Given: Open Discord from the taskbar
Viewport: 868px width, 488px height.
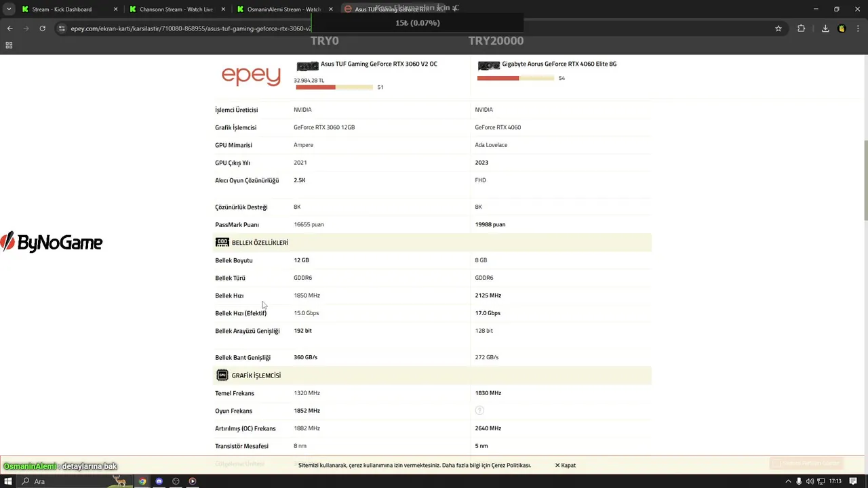Looking at the screenshot, I should click(x=159, y=481).
